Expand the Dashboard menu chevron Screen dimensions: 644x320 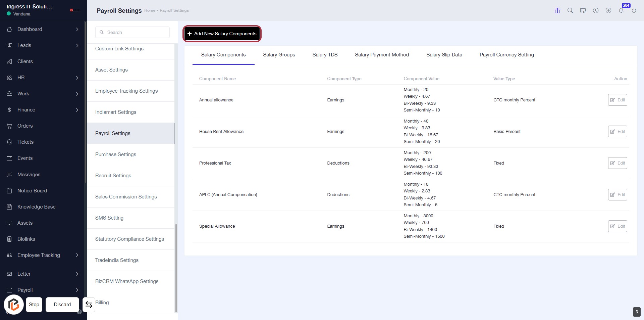77,29
